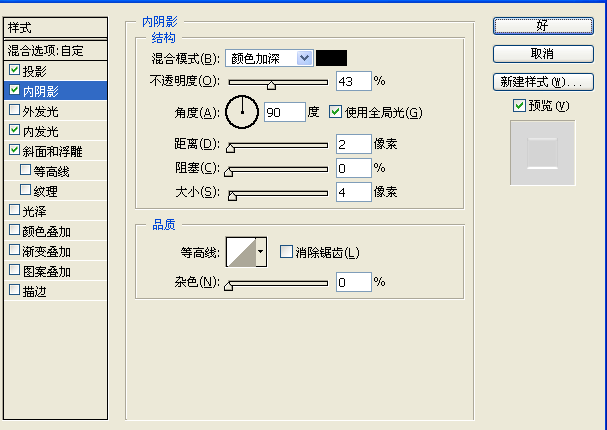The image size is (607, 430).
Task: Enable 消除锯齿 anti-alias checkbox
Action: [x=286, y=252]
